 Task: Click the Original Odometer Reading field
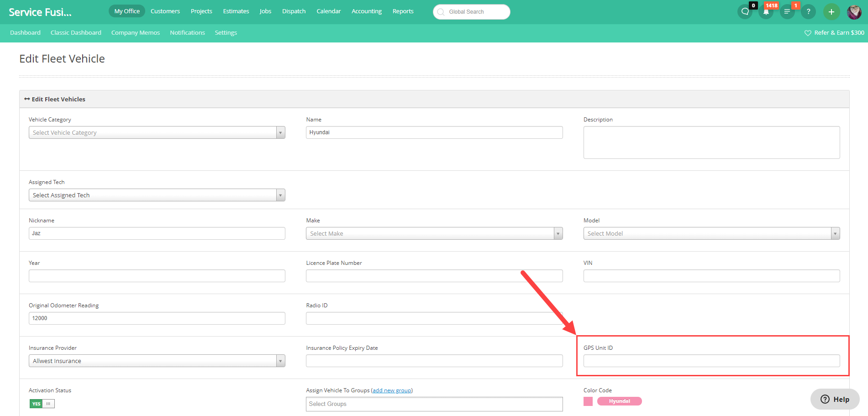pos(157,318)
